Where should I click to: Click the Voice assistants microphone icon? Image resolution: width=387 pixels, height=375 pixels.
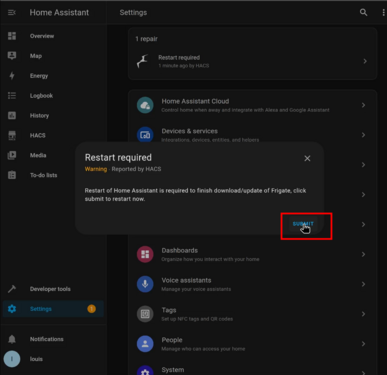(145, 284)
